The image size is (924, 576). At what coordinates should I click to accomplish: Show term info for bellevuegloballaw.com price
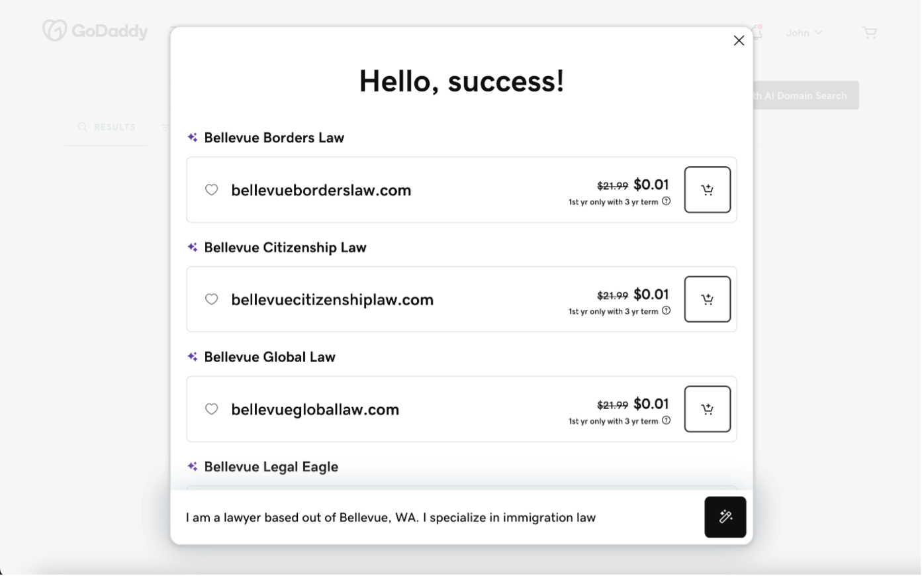click(x=667, y=420)
